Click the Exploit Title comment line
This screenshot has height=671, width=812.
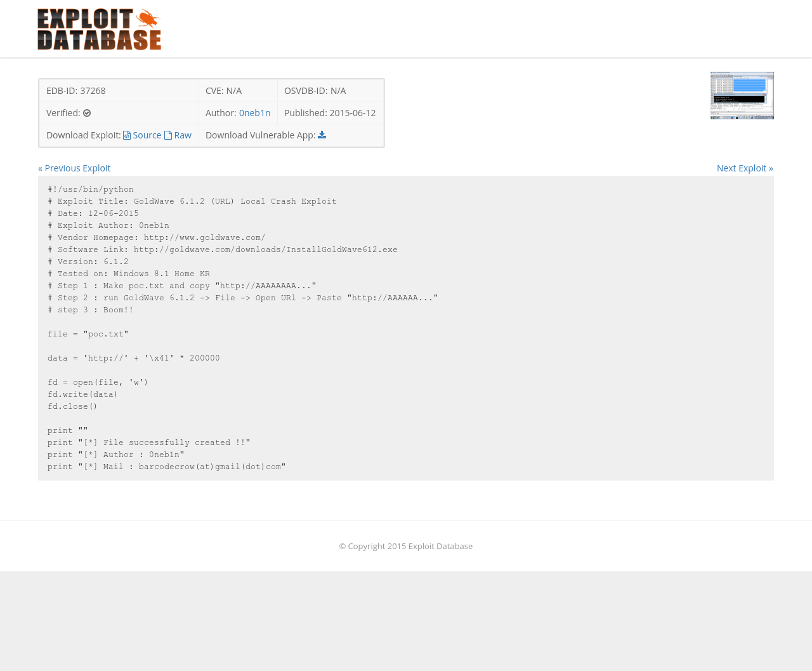pos(192,202)
